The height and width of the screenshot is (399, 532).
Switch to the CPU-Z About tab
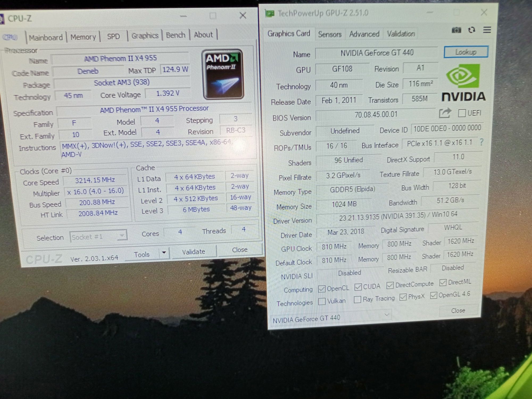[x=203, y=35]
